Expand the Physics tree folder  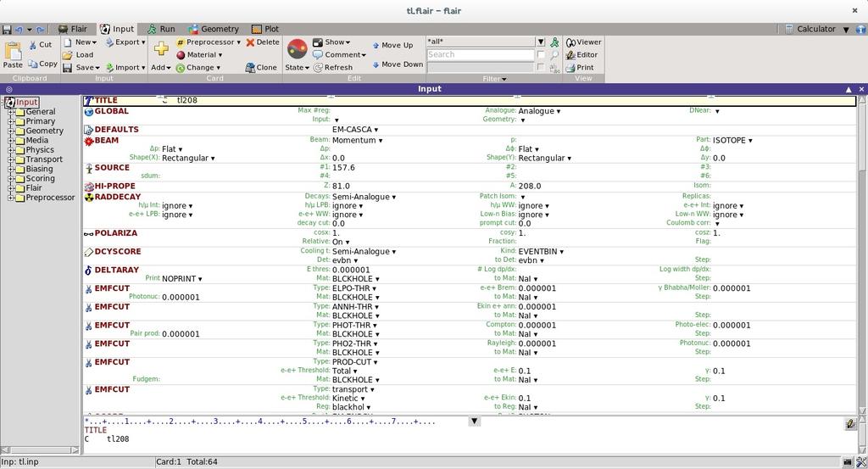point(11,150)
